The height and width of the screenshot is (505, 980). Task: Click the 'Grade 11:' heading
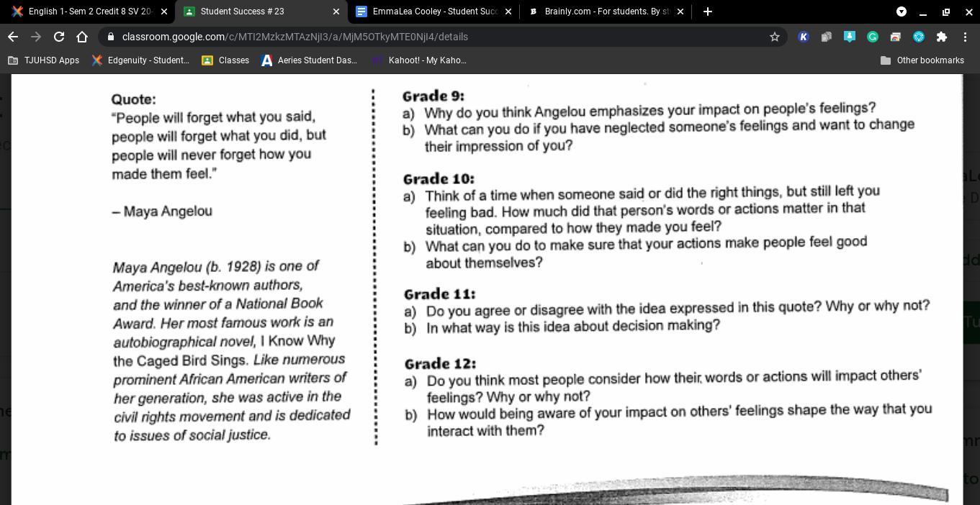(439, 294)
